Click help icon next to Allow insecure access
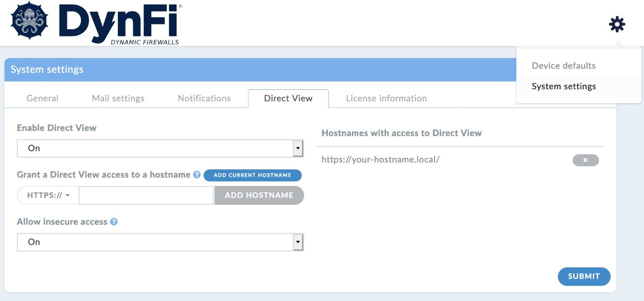 click(114, 222)
